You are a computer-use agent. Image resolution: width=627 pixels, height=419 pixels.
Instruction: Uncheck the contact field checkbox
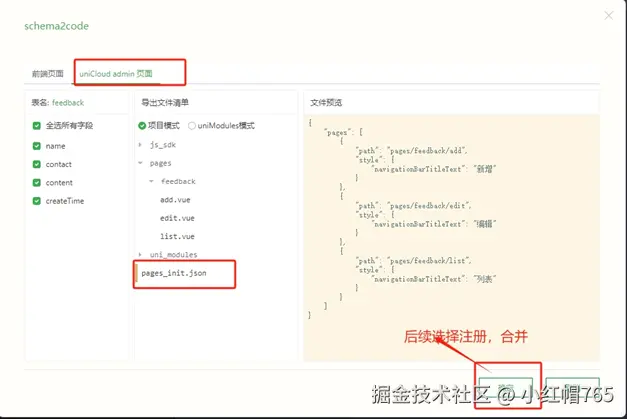pyautogui.click(x=36, y=164)
